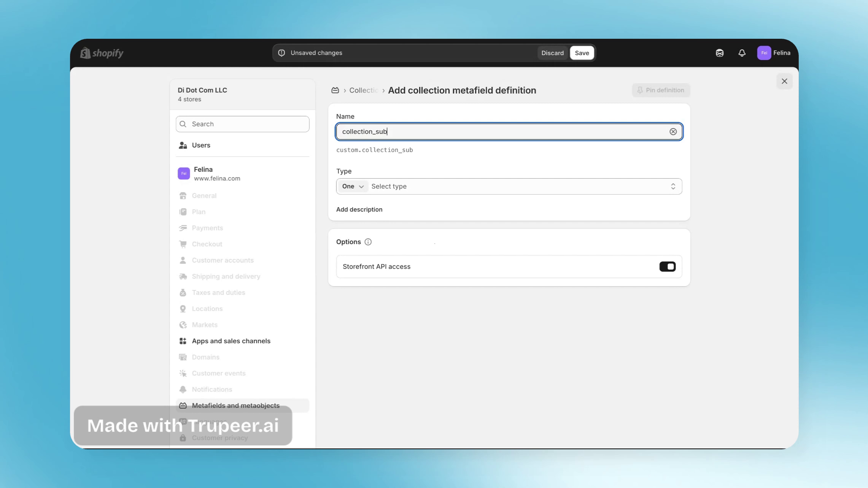
Task: Open notifications bell in the top bar
Action: coord(741,53)
